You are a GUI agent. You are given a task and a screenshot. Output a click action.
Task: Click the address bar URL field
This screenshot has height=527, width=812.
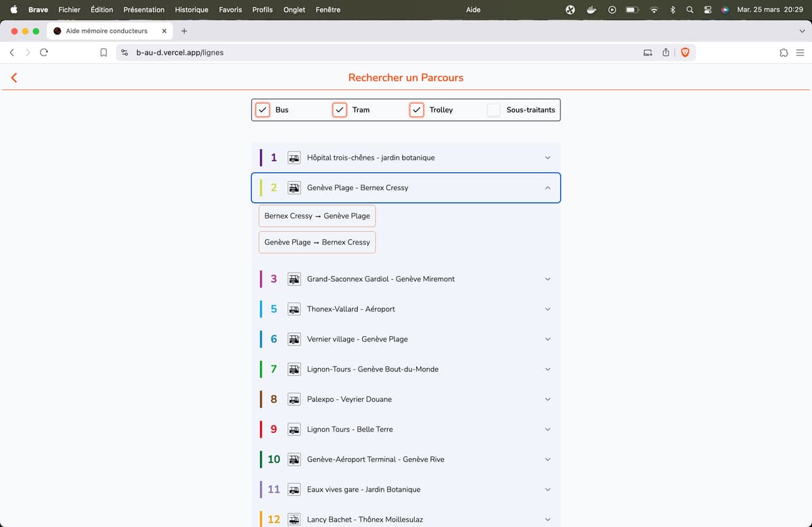(x=406, y=52)
